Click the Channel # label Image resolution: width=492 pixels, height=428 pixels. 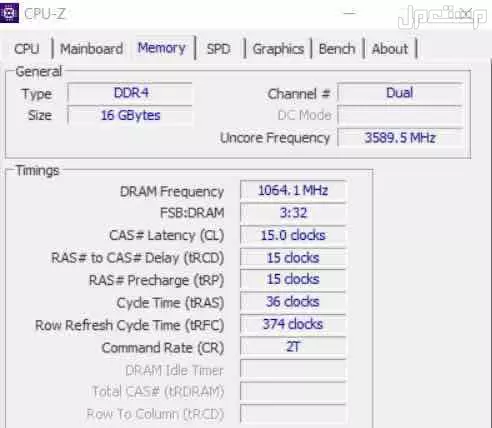tap(299, 94)
